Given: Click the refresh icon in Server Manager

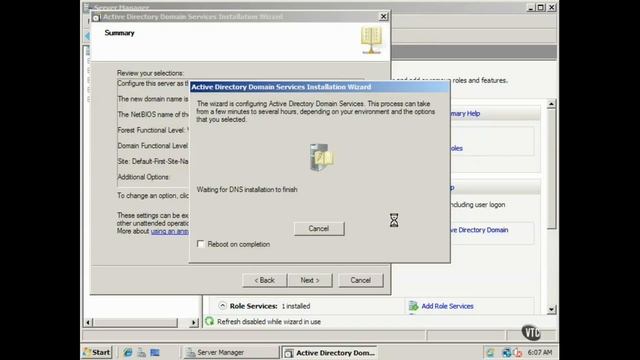Looking at the screenshot, I should [x=209, y=321].
